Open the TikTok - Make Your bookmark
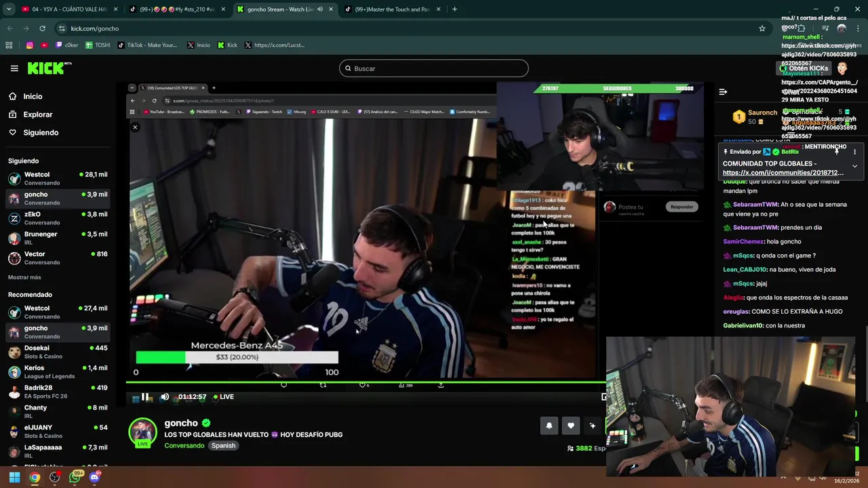This screenshot has height=488, width=868. click(x=147, y=45)
